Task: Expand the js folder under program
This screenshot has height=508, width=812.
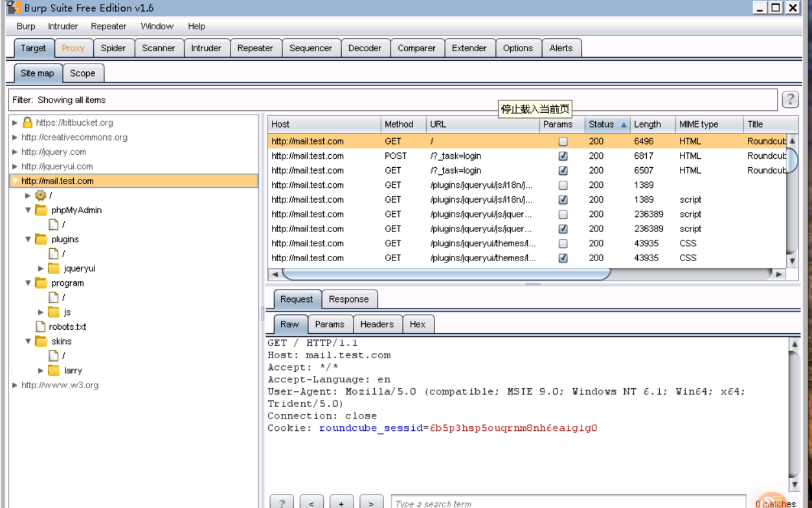Action: coord(41,312)
